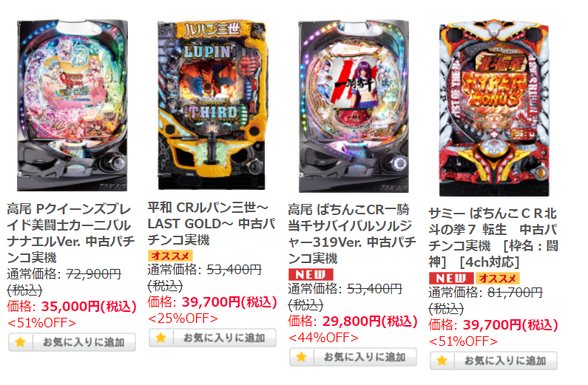The width and height of the screenshot is (588, 385).
Task: Open 高尾 ぱちんこCR一騎当千 title link
Action: pos(352,234)
